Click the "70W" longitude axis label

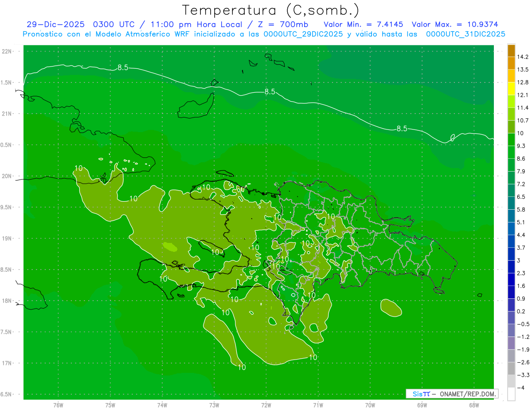point(370,405)
